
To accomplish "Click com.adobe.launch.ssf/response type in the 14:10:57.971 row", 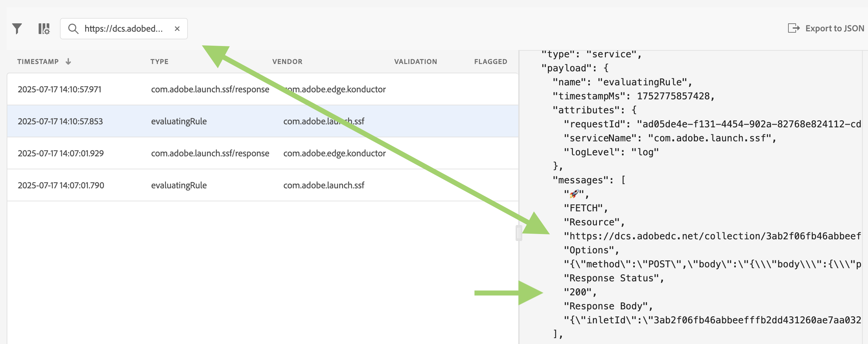I will [210, 89].
